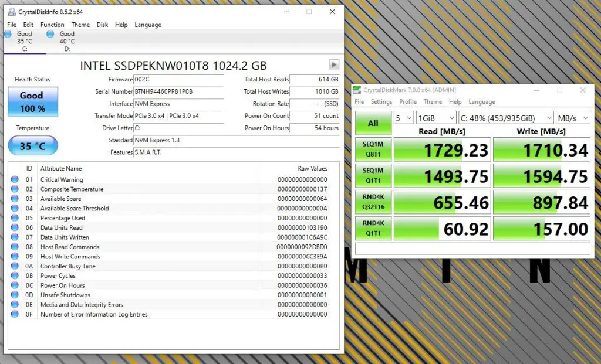Image resolution: width=601 pixels, height=364 pixels.
Task: Select the D: drive status circle icon
Action: pos(50,34)
